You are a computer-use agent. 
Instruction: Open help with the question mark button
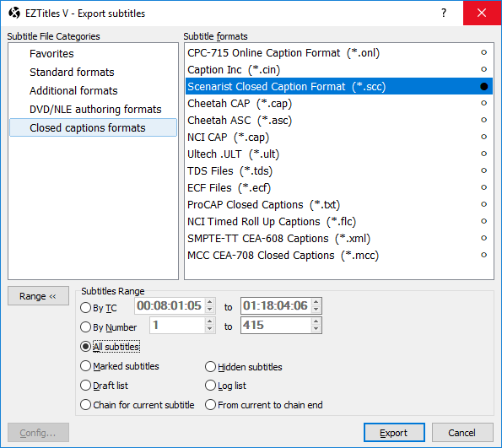pyautogui.click(x=444, y=13)
